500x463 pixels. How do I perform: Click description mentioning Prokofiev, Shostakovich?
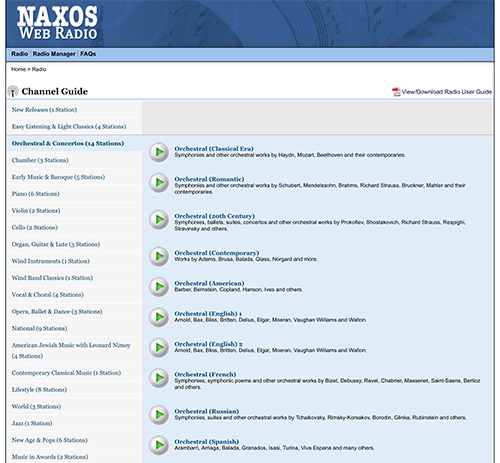pyautogui.click(x=320, y=226)
